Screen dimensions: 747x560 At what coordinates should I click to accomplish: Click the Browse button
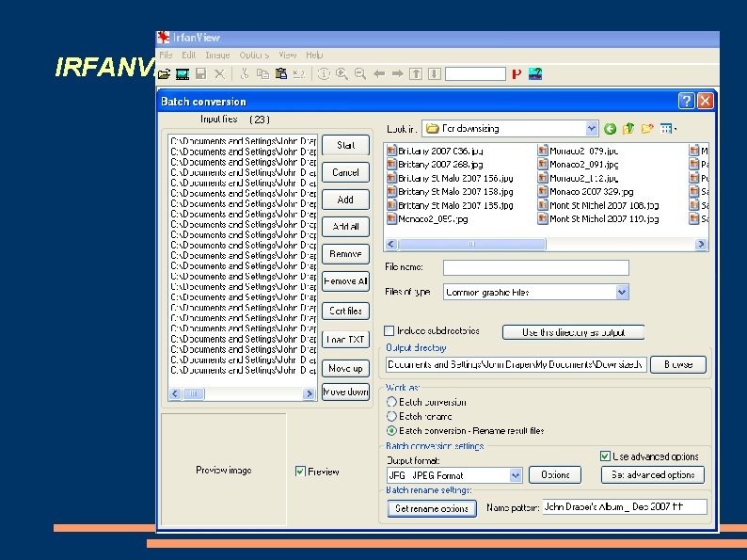(x=678, y=364)
